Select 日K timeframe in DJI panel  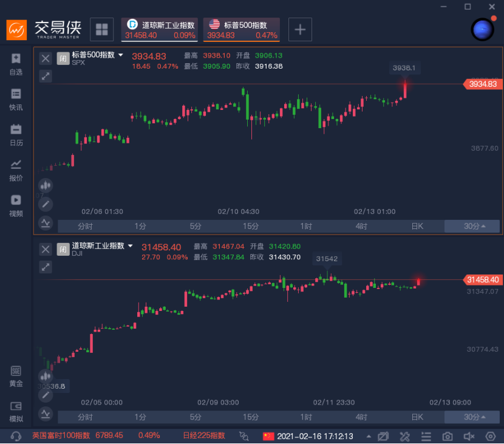[417, 417]
